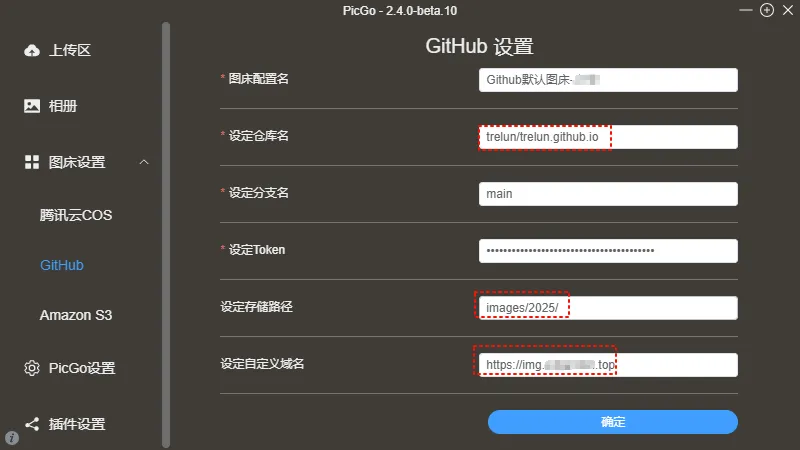Open the info icon at bottom left
Image resolution: width=800 pixels, height=450 pixels.
[12, 438]
